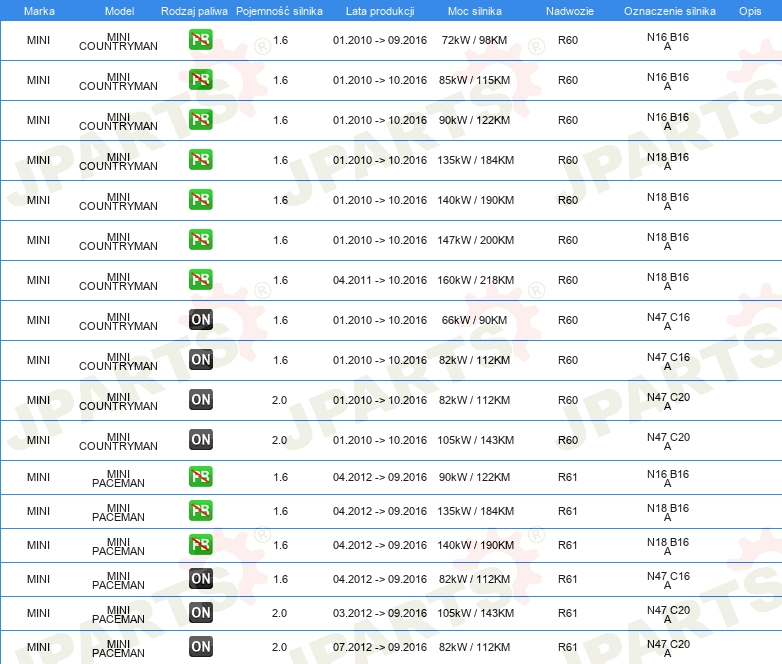The height and width of the screenshot is (664, 782).
Task: Select the 66kW / 90KM power cell
Action: pyautogui.click(x=474, y=320)
